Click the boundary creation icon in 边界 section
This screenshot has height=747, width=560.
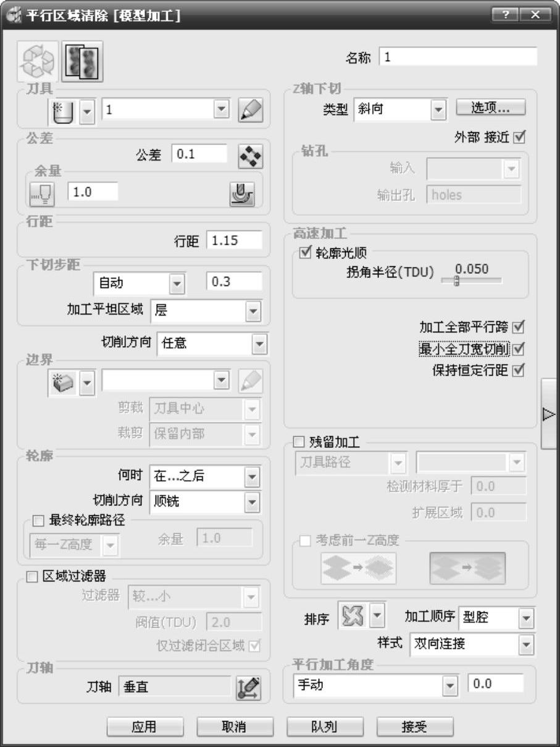64,382
